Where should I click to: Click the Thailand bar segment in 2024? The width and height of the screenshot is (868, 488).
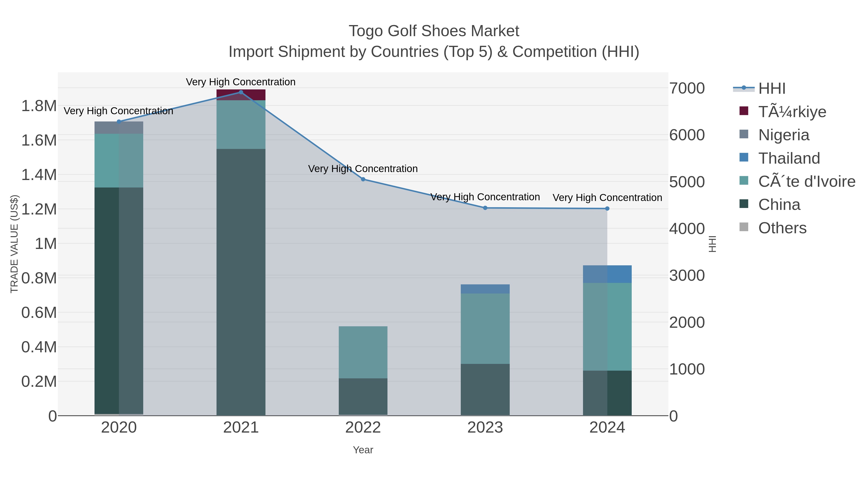coord(607,274)
